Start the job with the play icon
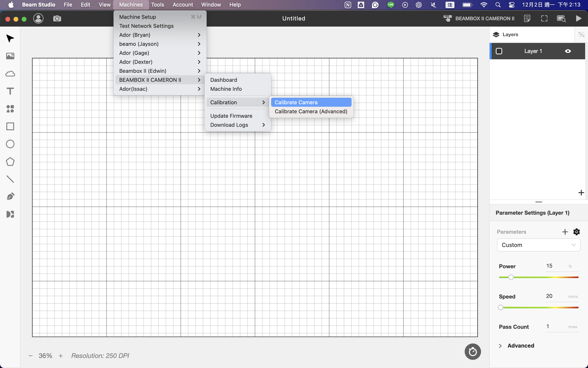Screen dimensions: 588x368 click(x=579, y=18)
